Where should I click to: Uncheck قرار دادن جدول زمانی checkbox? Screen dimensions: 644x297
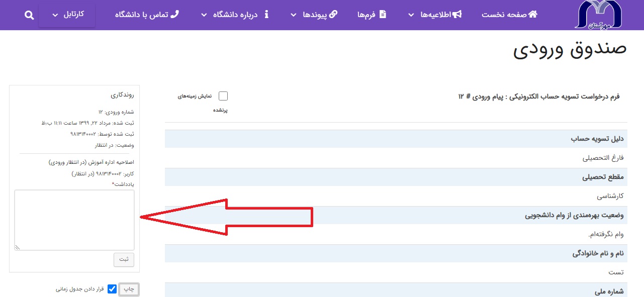[x=112, y=289]
